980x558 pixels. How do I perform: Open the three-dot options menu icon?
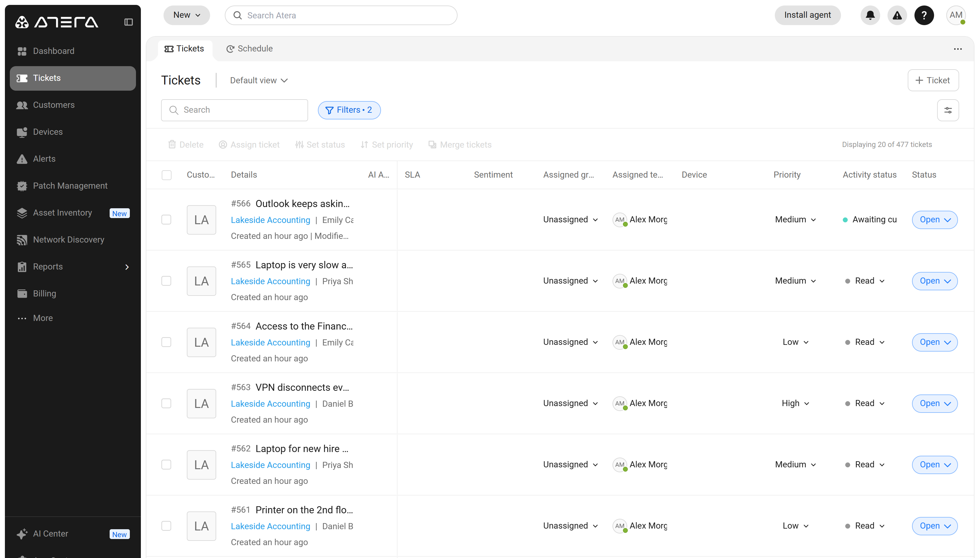click(x=957, y=49)
